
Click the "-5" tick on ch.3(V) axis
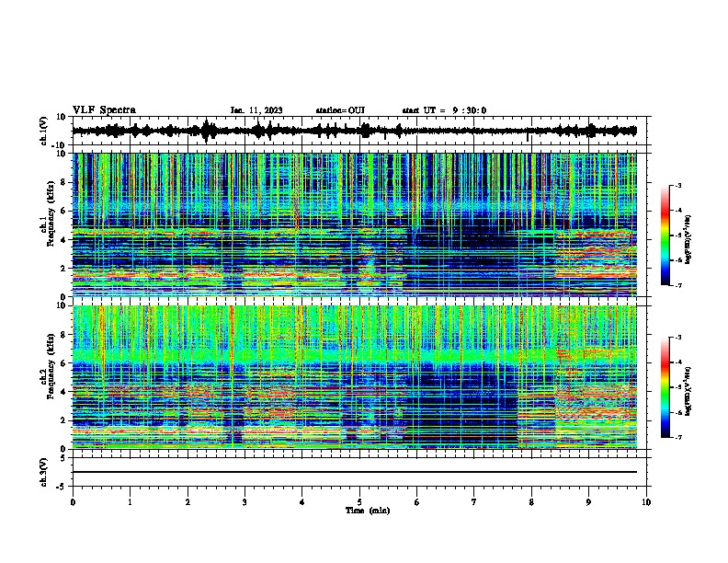(x=62, y=487)
